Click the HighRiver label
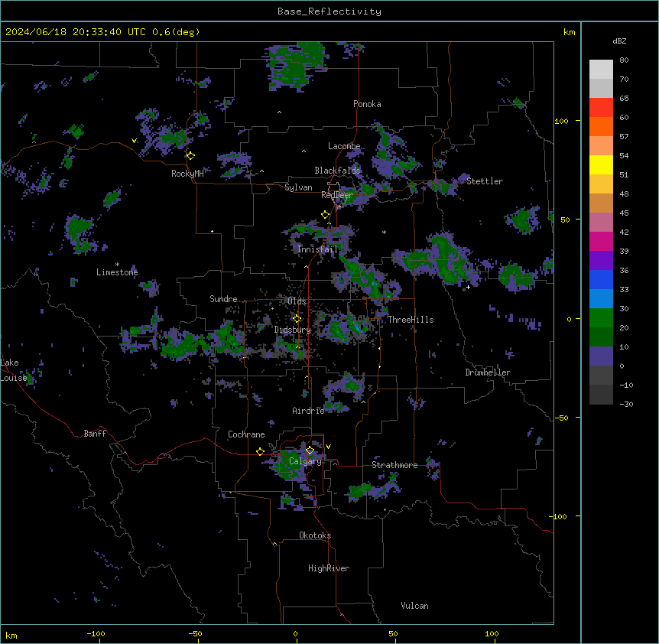Screen dimensions: 659x644 click(329, 568)
